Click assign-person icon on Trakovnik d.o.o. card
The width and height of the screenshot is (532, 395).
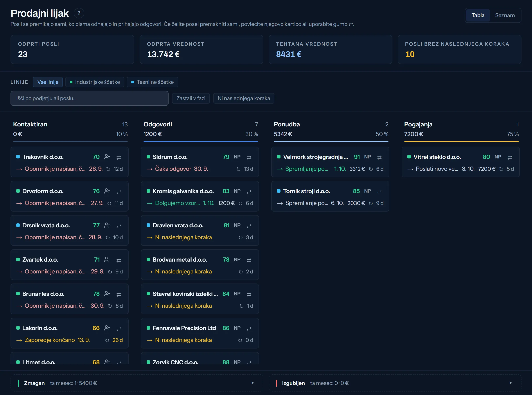click(x=107, y=157)
